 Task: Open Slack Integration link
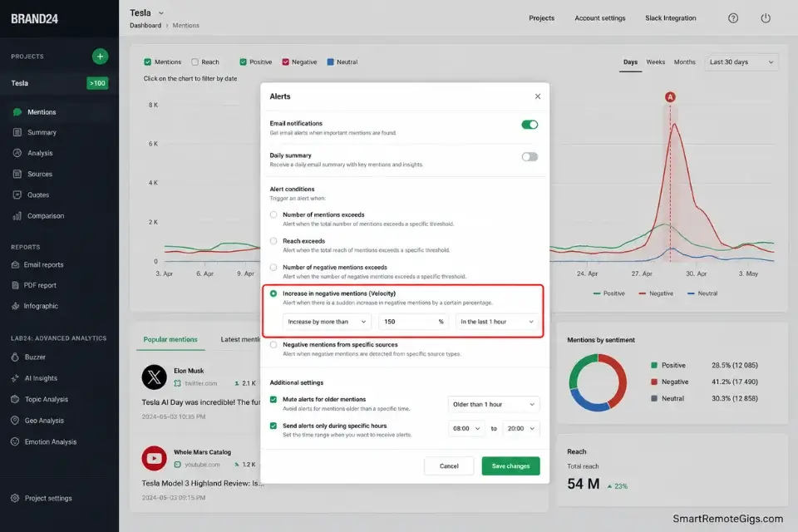click(x=671, y=18)
